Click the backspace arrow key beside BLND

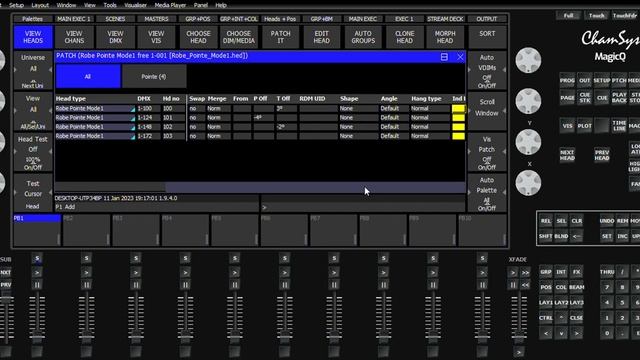click(x=576, y=236)
